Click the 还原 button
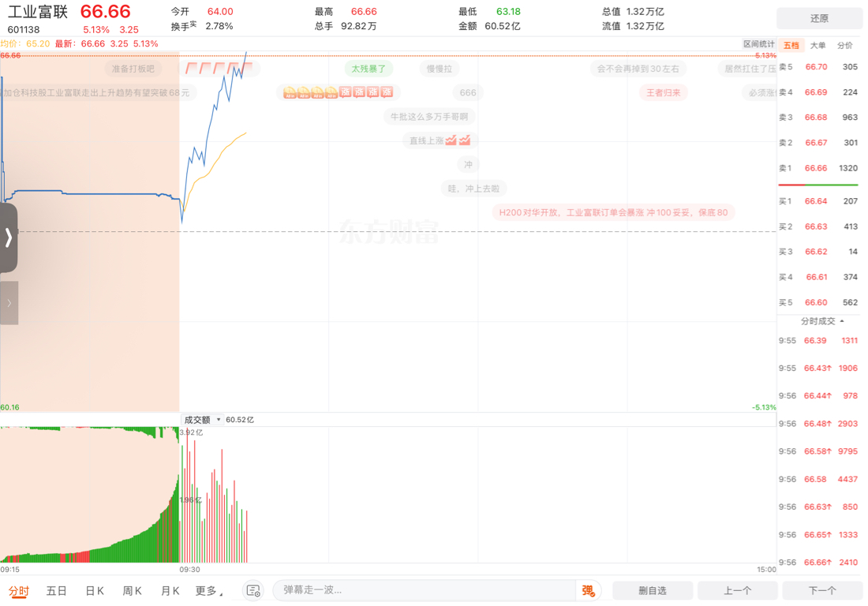The image size is (868, 606). (x=819, y=18)
